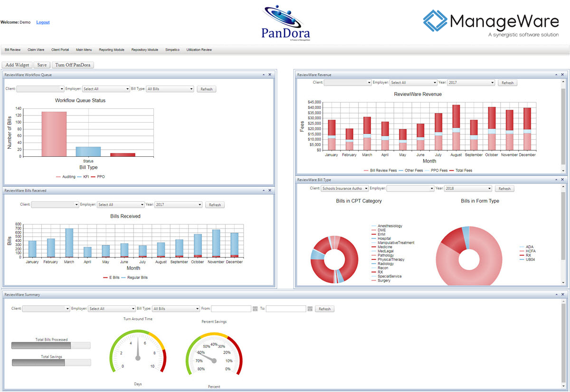Collapse the ReviewWare Summary widget
The height and width of the screenshot is (392, 570).
pos(556,295)
